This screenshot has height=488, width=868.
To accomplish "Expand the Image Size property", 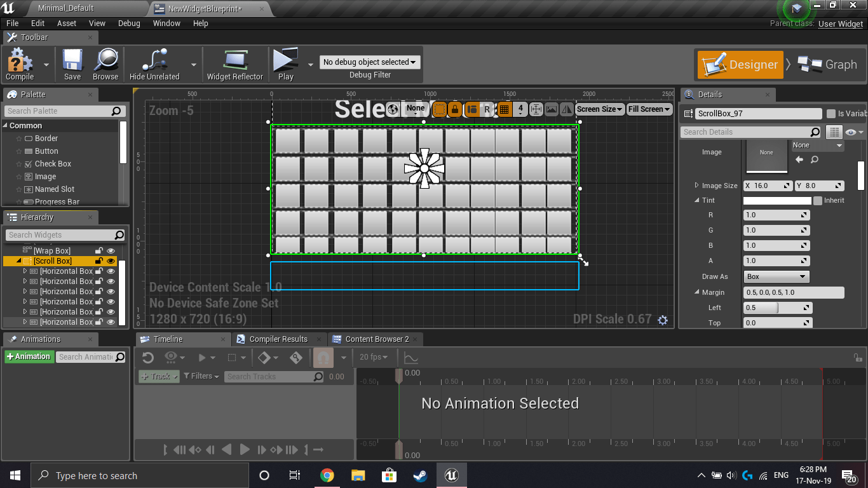I will pos(696,186).
